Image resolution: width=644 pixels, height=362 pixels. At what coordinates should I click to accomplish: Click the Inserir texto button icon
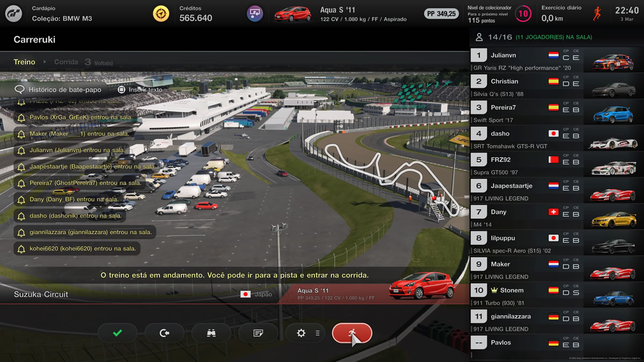[x=122, y=90]
